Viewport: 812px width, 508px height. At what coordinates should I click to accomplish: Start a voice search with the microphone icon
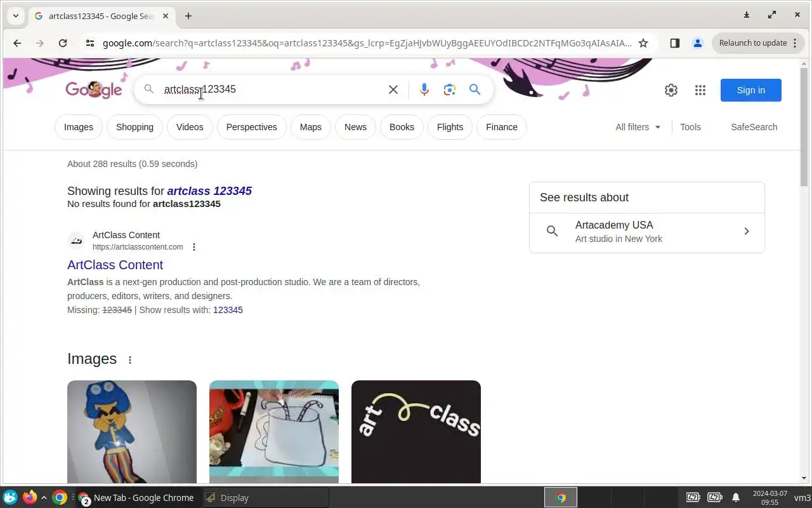click(424, 90)
